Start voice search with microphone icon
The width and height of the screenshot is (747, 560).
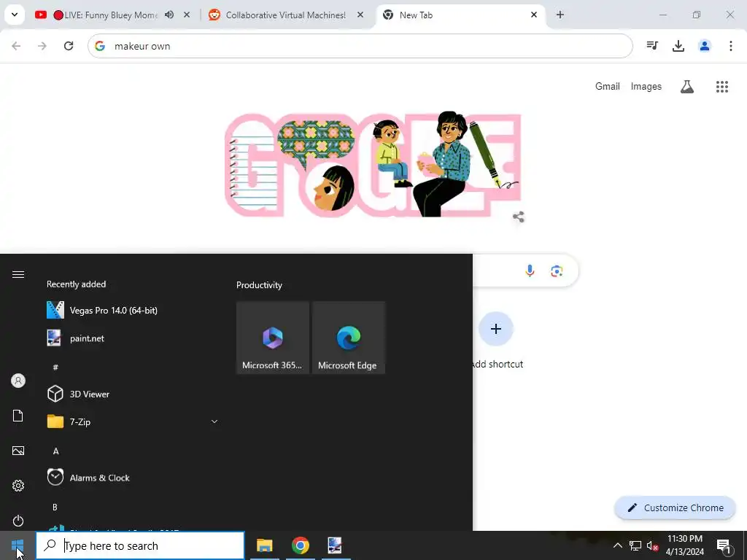[x=530, y=271]
